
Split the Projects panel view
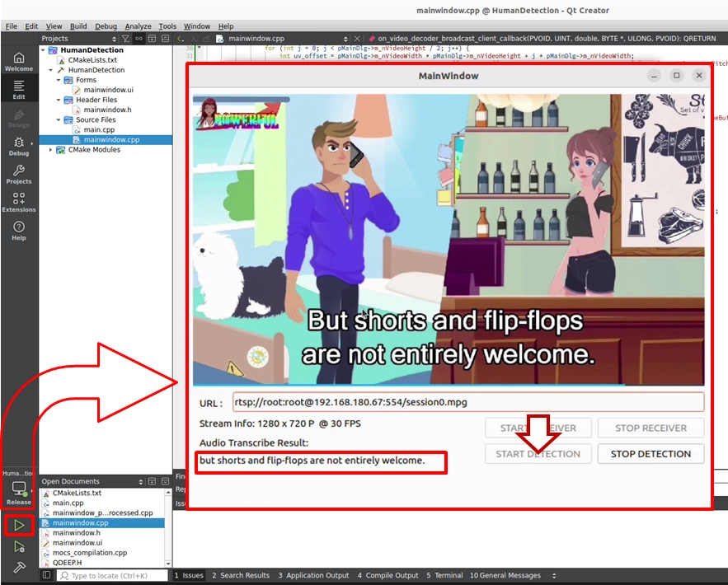pyautogui.click(x=152, y=39)
